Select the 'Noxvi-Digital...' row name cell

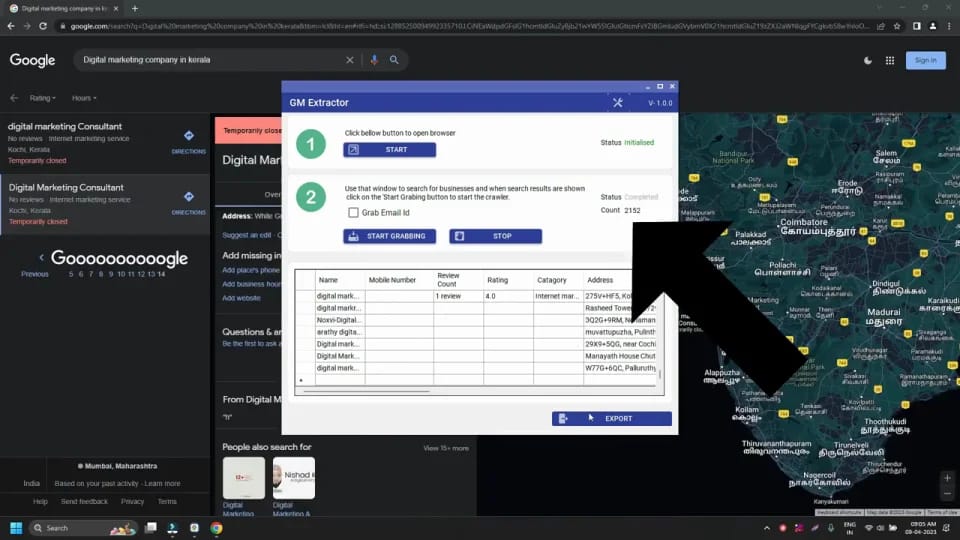click(x=340, y=320)
